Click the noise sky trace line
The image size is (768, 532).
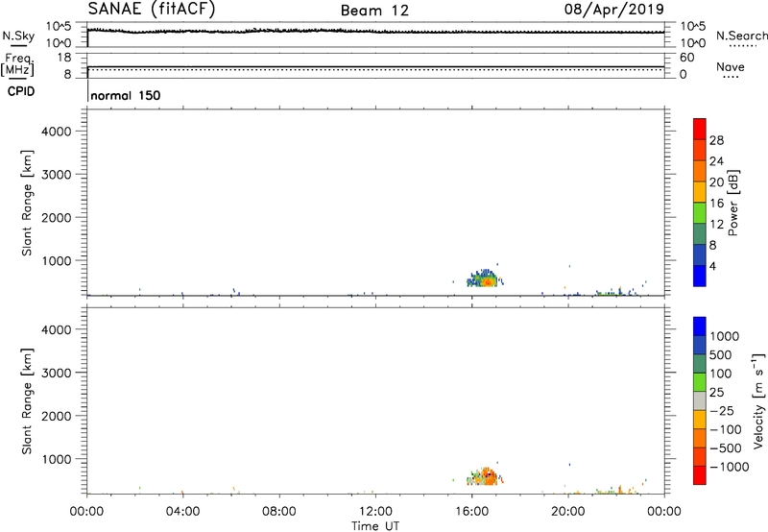coord(375,32)
